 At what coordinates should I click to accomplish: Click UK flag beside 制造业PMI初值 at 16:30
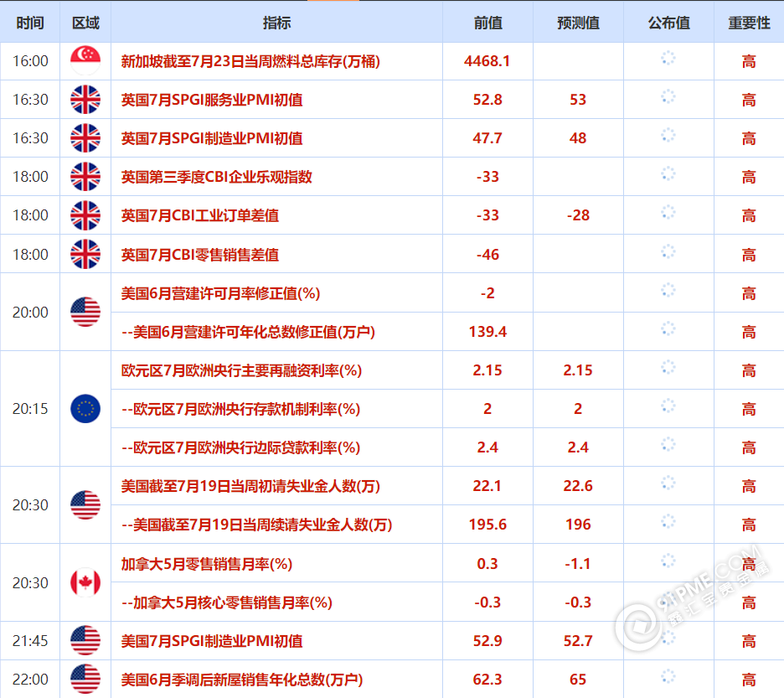point(85,138)
